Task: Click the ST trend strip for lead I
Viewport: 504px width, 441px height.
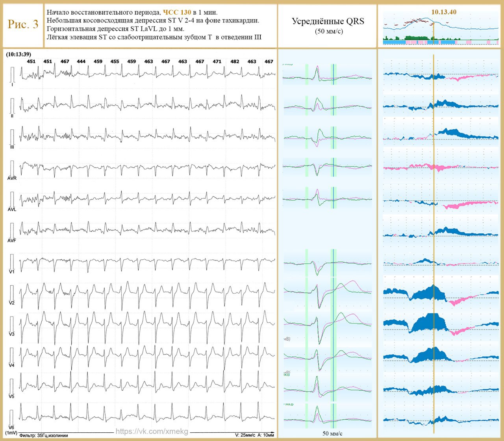Action: point(441,76)
